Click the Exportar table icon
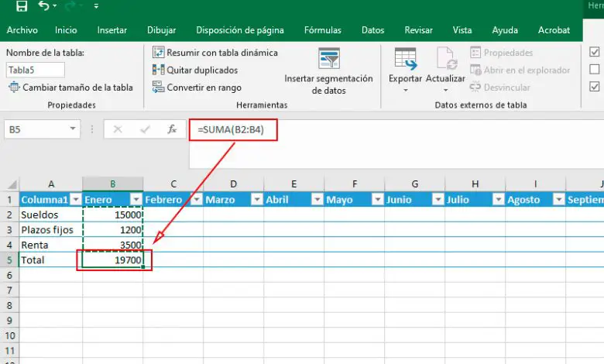 (x=406, y=59)
